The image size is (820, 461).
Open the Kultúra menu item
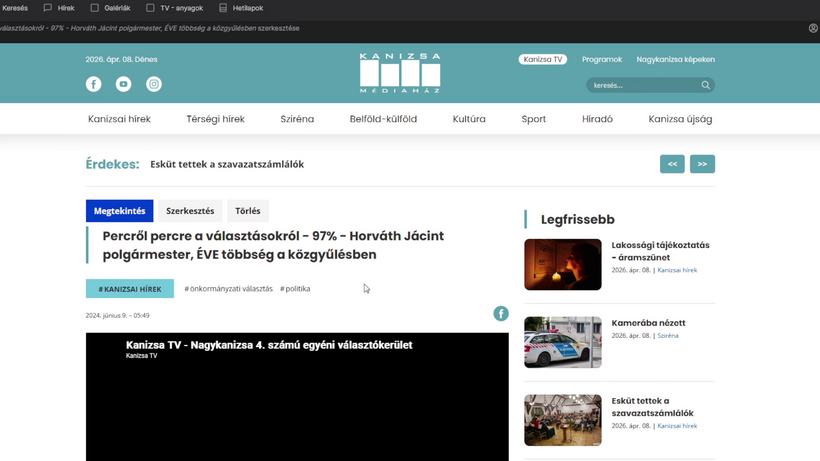tap(469, 119)
